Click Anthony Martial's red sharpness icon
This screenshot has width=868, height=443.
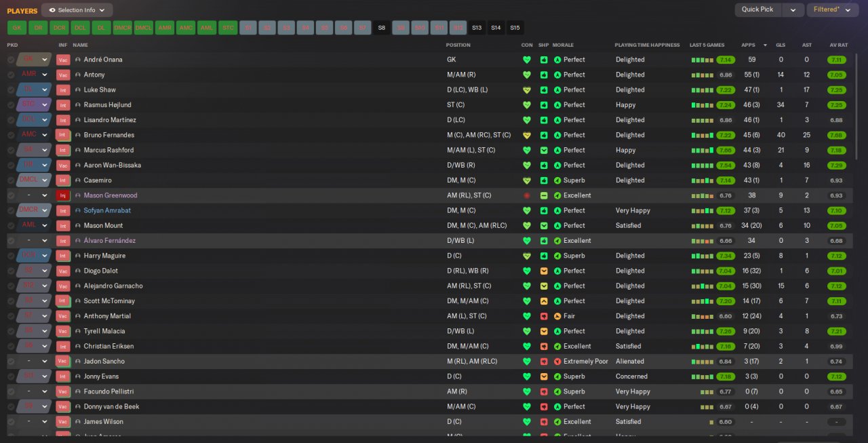(544, 316)
